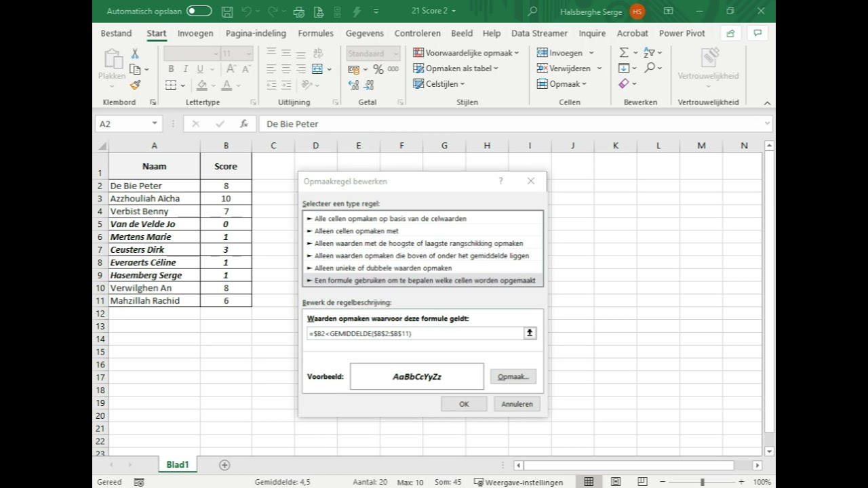Click Annuleren in the dialog

(517, 404)
